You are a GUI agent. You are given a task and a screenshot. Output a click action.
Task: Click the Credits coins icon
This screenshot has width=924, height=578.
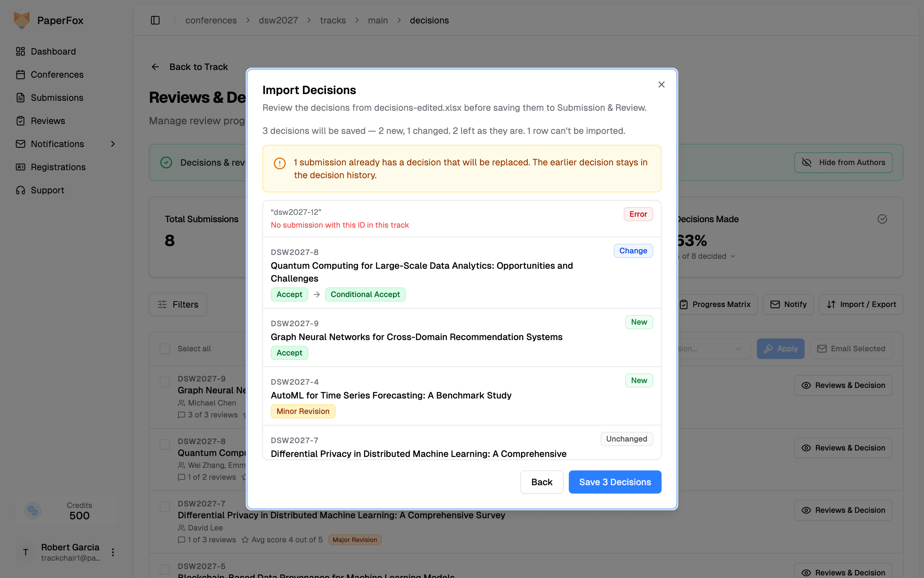coord(33,511)
